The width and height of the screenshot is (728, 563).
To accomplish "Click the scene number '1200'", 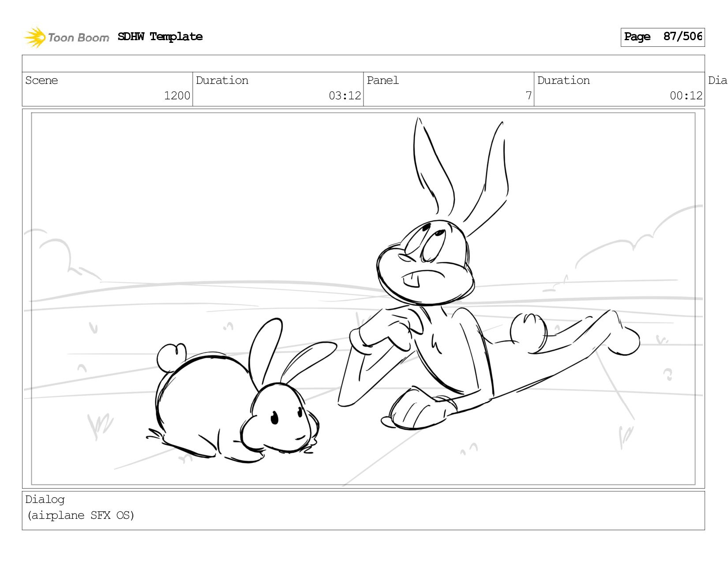I will click(x=177, y=96).
